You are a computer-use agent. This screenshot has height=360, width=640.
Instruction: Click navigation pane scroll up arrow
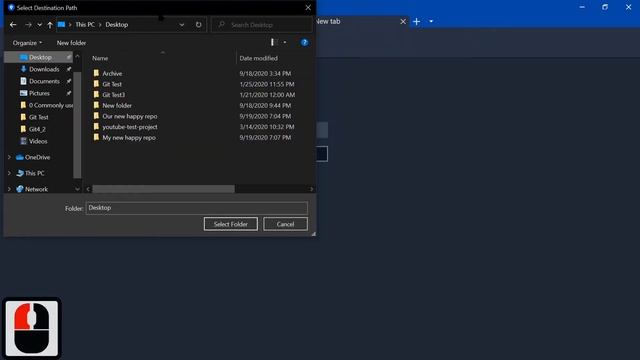(77, 56)
